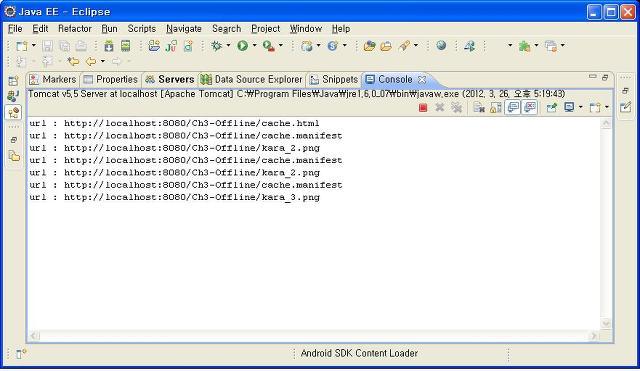This screenshot has width=640, height=371.
Task: Expand the web services dropdown arrow
Action: [344, 45]
